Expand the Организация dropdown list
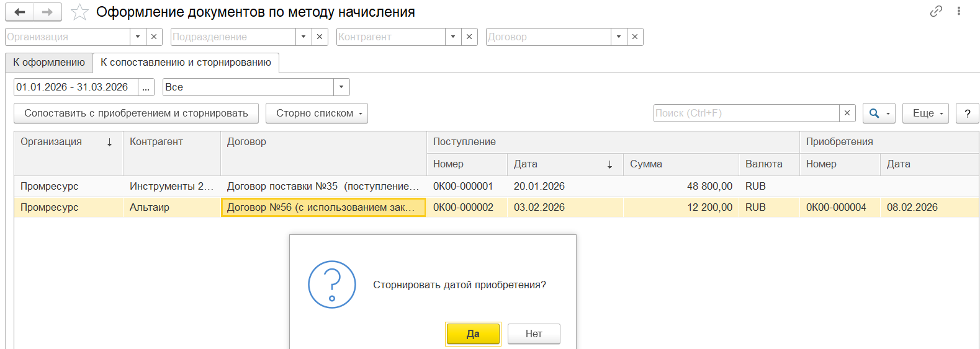 (x=138, y=37)
